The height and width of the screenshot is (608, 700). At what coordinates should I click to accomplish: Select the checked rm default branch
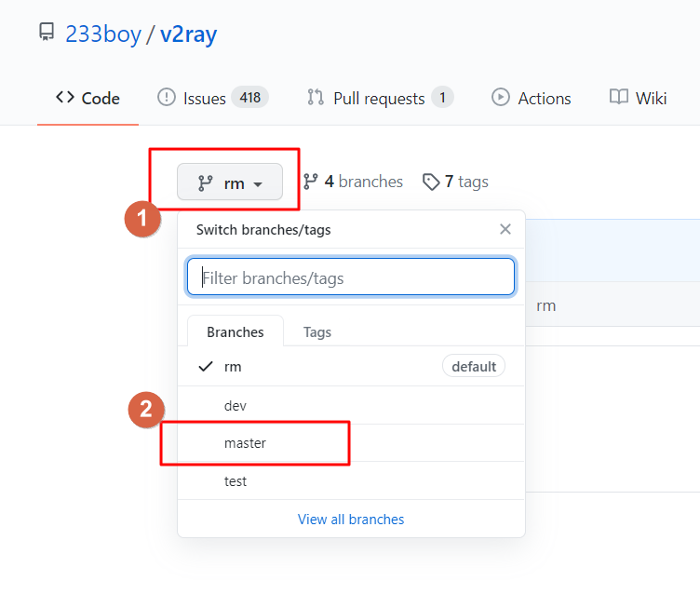pos(233,367)
